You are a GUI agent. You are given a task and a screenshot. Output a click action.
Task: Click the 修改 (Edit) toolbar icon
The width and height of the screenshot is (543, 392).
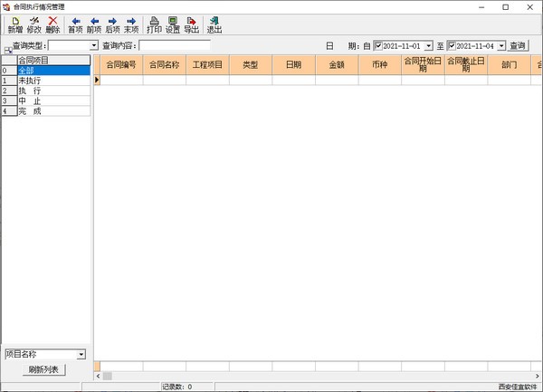33,24
